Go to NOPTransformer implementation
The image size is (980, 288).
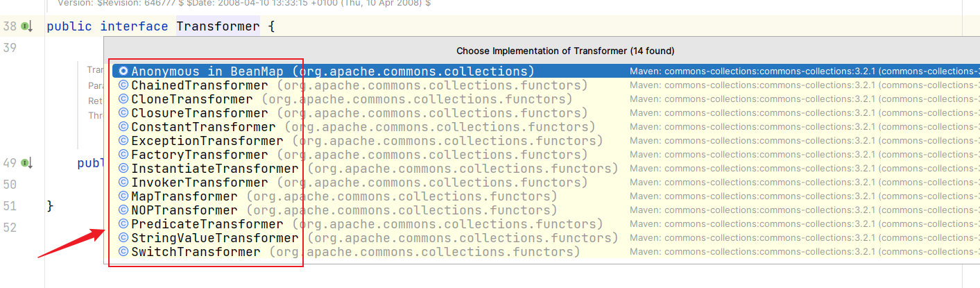tap(184, 210)
